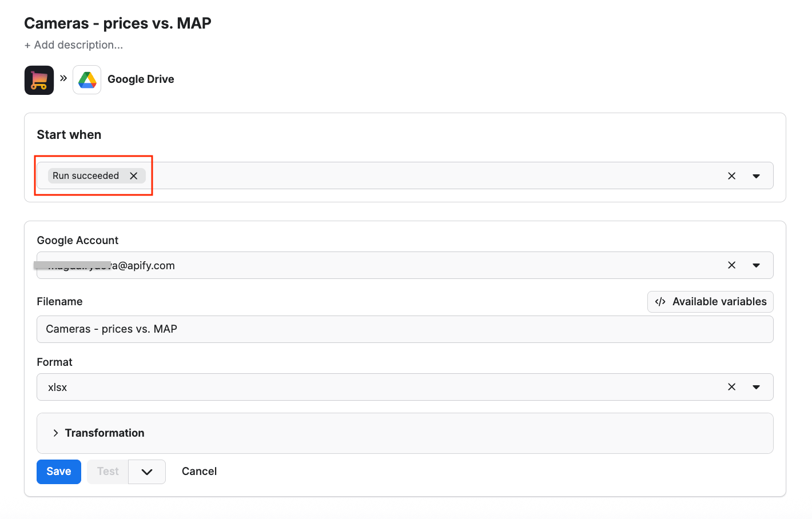Click the Google Drive label text
The height and width of the screenshot is (519, 812).
pos(141,79)
